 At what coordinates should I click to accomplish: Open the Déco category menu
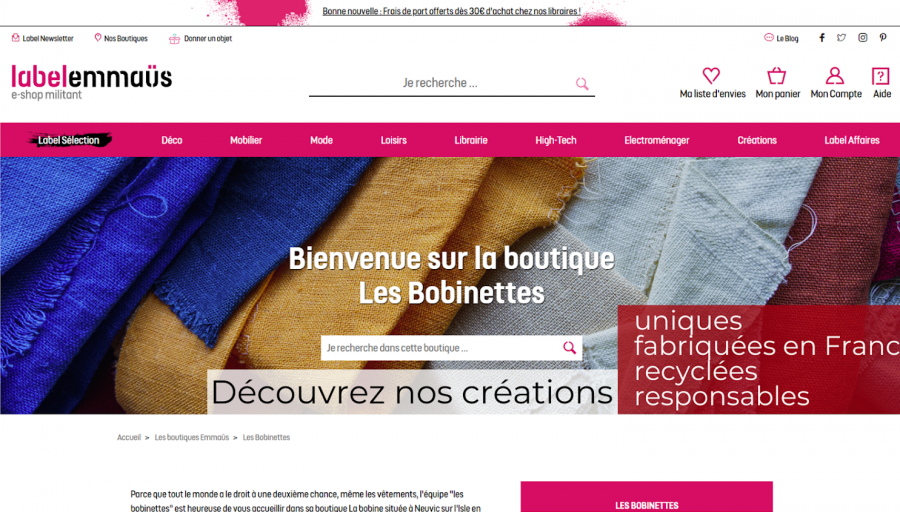coord(172,140)
